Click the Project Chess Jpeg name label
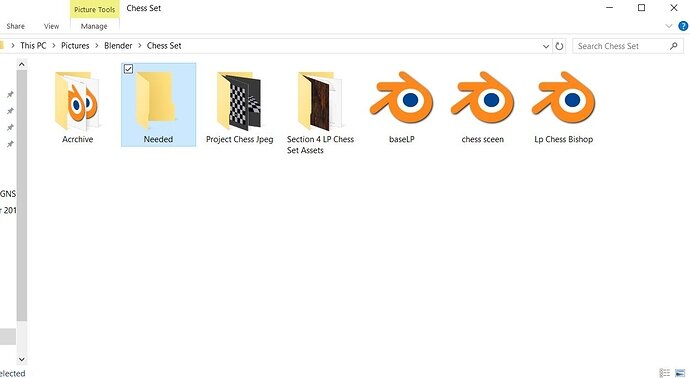The height and width of the screenshot is (378, 690). pyautogui.click(x=239, y=139)
